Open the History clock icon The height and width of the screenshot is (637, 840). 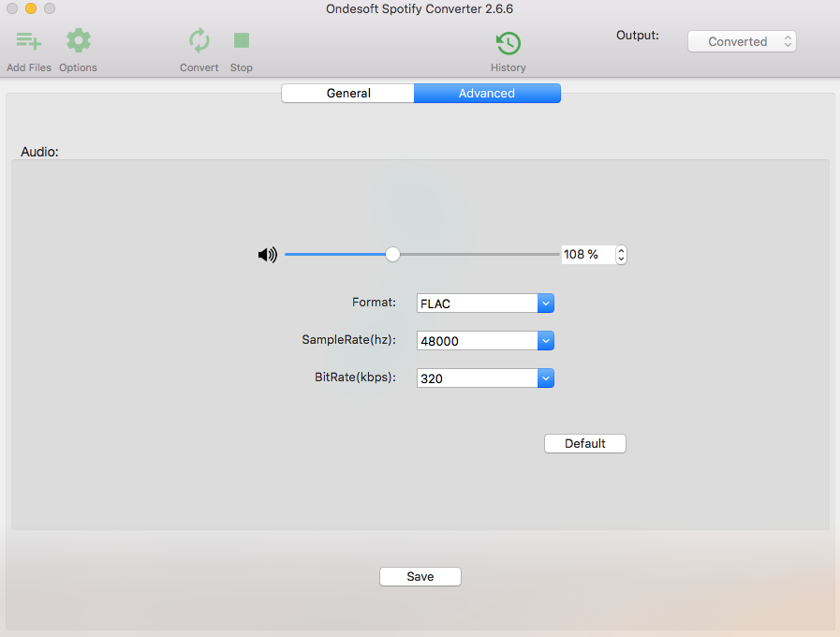pyautogui.click(x=508, y=43)
